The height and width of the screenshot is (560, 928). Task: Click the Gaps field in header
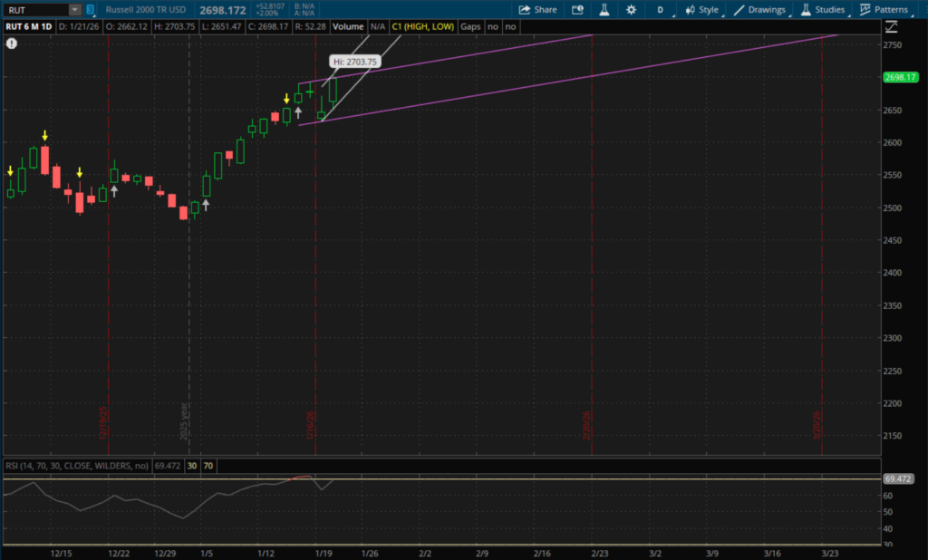point(470,27)
